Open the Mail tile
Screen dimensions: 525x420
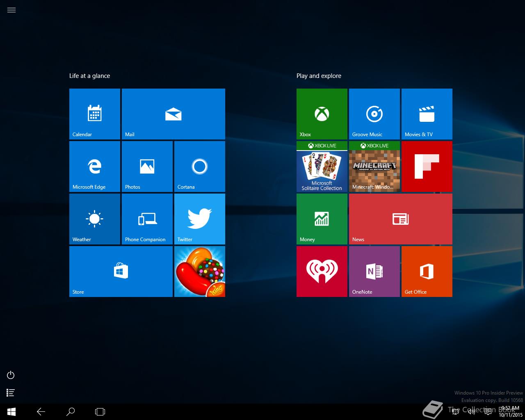point(173,114)
